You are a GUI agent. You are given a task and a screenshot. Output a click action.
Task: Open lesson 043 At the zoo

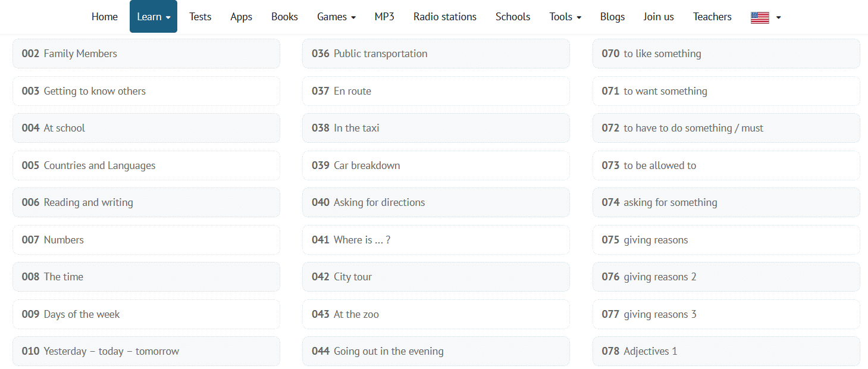click(435, 314)
